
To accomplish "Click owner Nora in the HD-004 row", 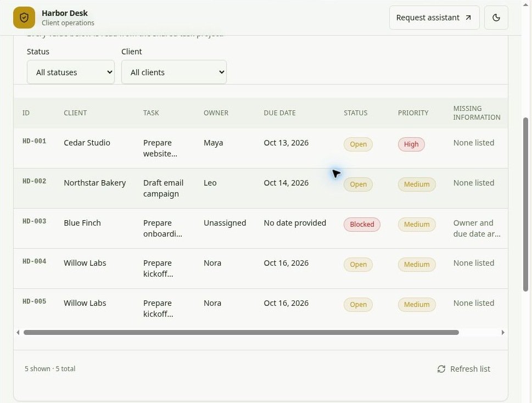I will [212, 263].
